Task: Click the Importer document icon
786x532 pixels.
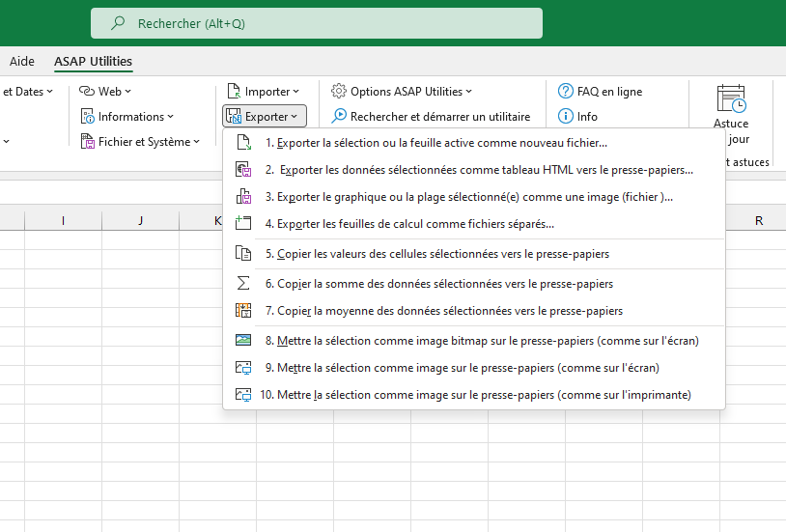Action: [x=234, y=92]
